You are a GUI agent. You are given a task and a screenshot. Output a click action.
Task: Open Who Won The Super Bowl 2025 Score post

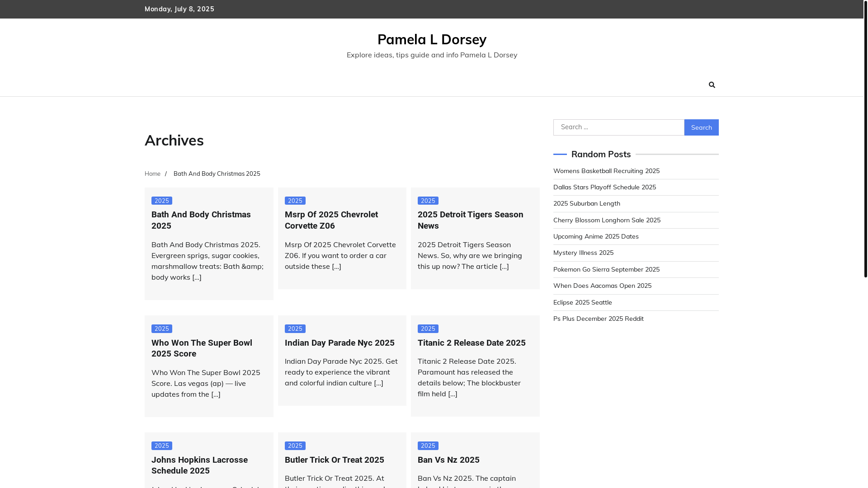pyautogui.click(x=202, y=348)
